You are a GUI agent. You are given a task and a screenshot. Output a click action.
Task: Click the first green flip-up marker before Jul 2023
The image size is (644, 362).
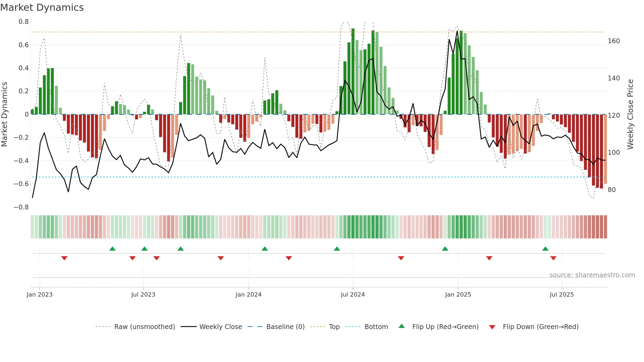(112, 249)
